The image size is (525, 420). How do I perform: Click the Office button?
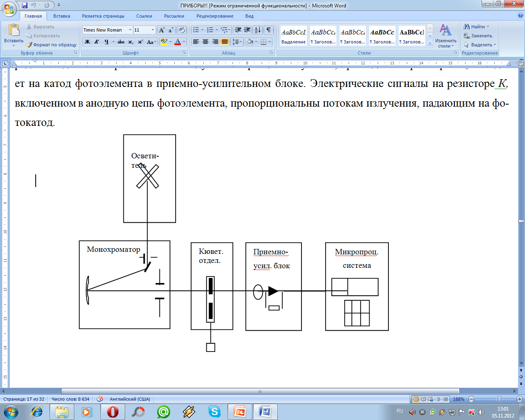[9, 8]
